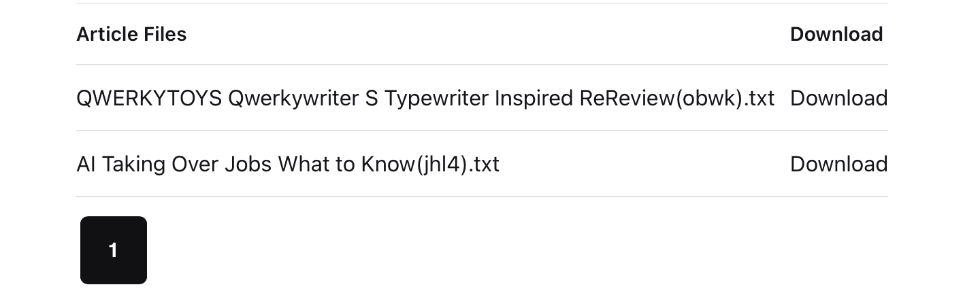Open the Know(jhl4).txt file entry
The height and width of the screenshot is (304, 980).
288,164
